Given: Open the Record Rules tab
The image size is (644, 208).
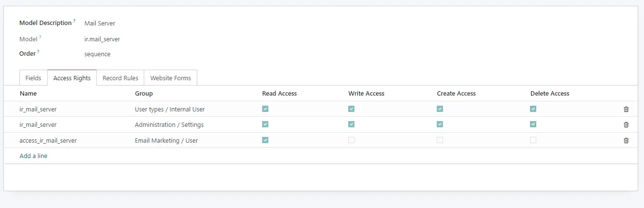Looking at the screenshot, I should [x=120, y=78].
